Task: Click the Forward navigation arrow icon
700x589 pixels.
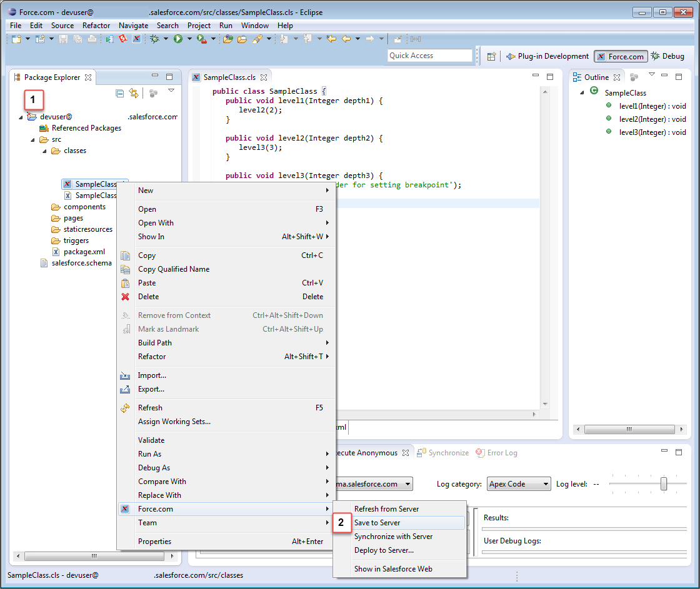Action: pos(370,39)
